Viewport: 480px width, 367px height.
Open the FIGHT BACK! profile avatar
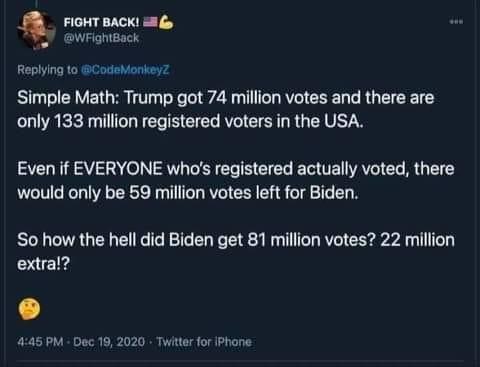(x=36, y=29)
